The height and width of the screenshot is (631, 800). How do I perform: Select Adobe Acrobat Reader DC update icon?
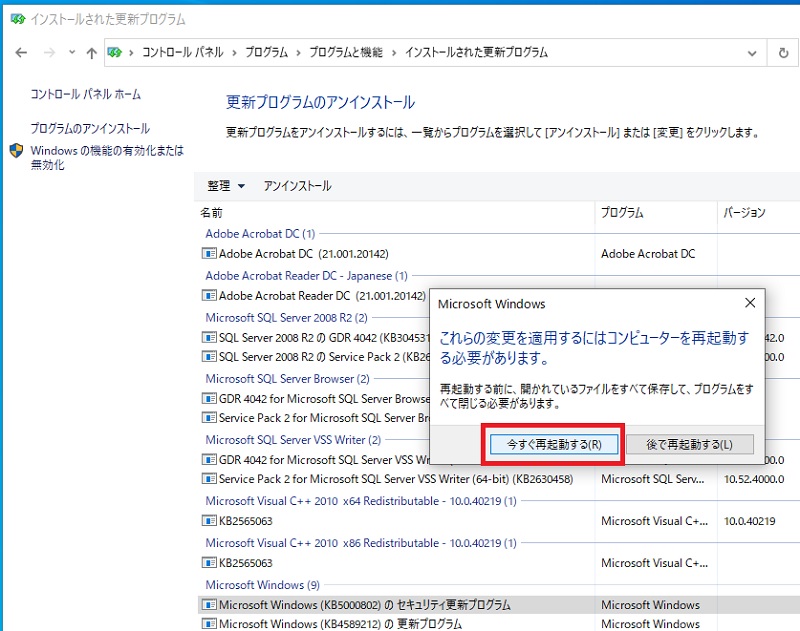pyautogui.click(x=209, y=295)
